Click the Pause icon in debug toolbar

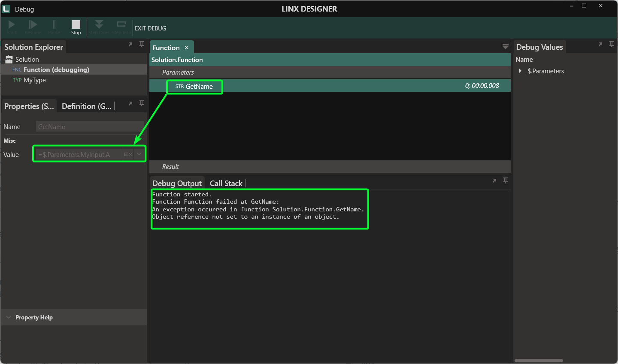(54, 24)
